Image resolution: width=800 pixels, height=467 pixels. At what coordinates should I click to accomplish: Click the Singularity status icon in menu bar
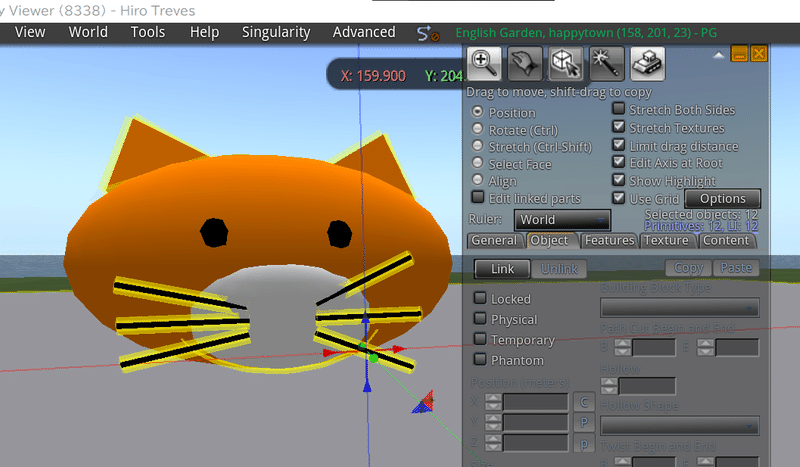tap(428, 34)
